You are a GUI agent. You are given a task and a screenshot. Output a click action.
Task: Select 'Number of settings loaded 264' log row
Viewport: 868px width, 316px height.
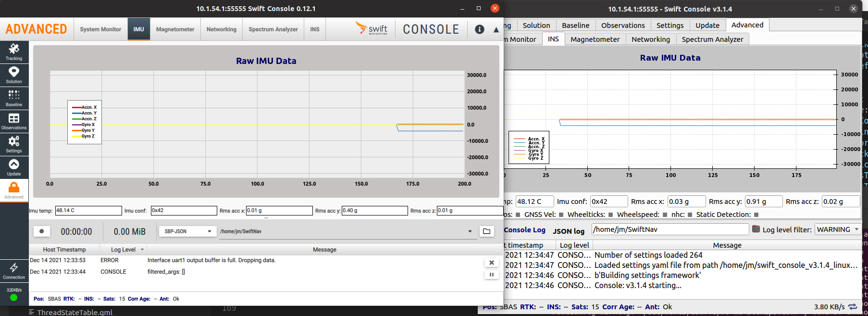click(682, 255)
